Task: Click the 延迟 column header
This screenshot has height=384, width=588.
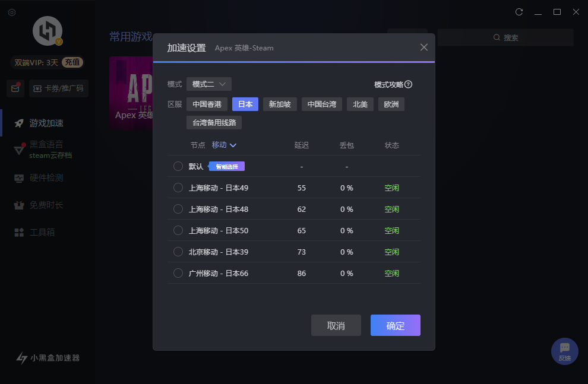Action: point(302,145)
